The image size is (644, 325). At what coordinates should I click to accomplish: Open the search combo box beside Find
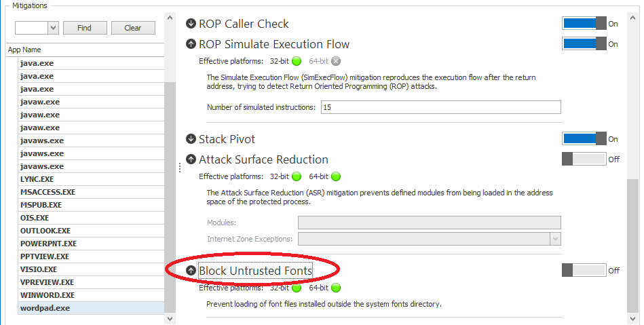(54, 28)
